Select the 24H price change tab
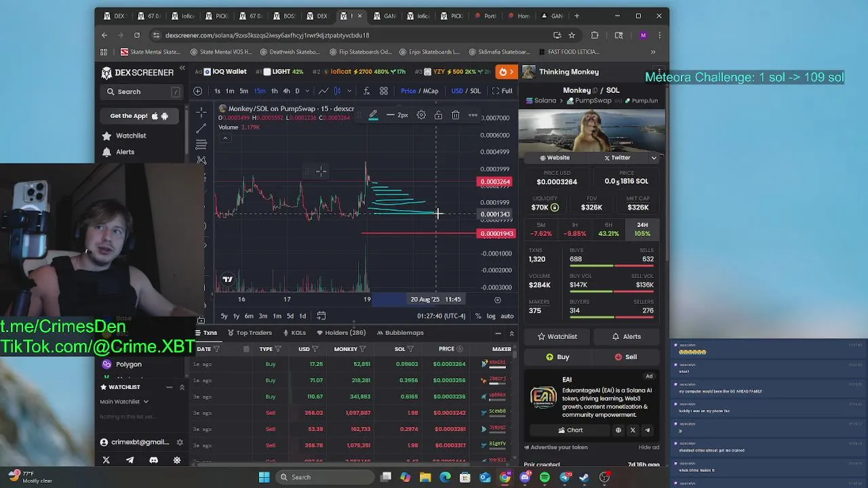 (642, 229)
